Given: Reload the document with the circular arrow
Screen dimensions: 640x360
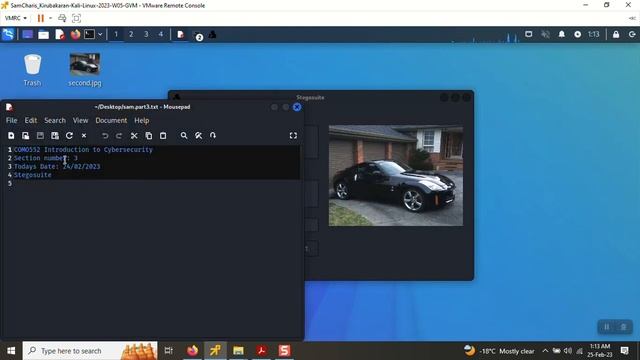Looking at the screenshot, I should click(x=69, y=136).
